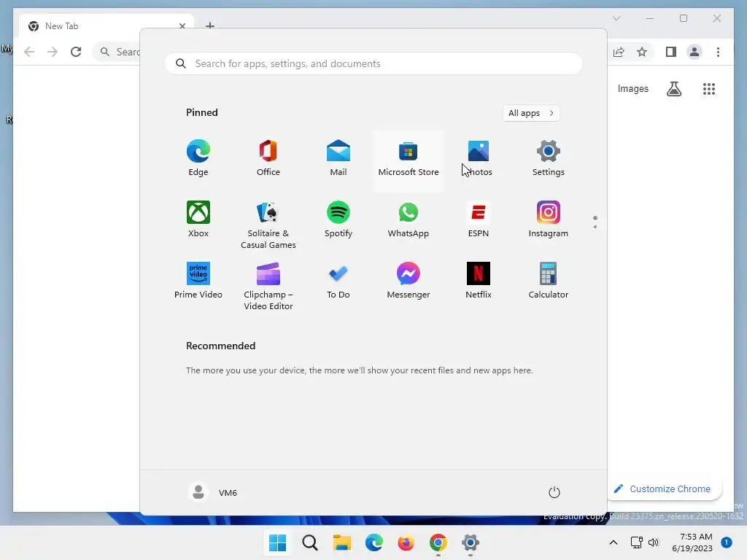
Task: Open the Google apps grid
Action: tap(709, 88)
